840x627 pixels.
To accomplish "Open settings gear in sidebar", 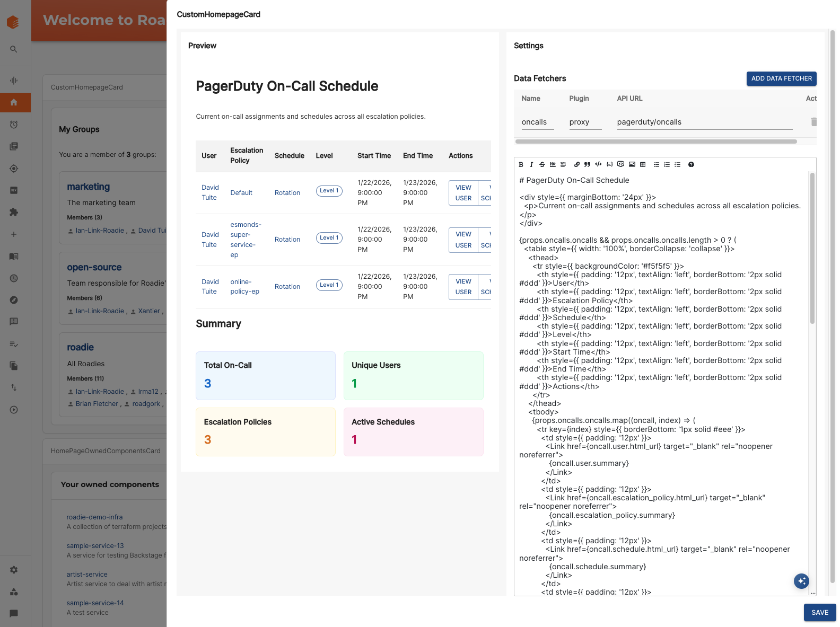I will (14, 570).
